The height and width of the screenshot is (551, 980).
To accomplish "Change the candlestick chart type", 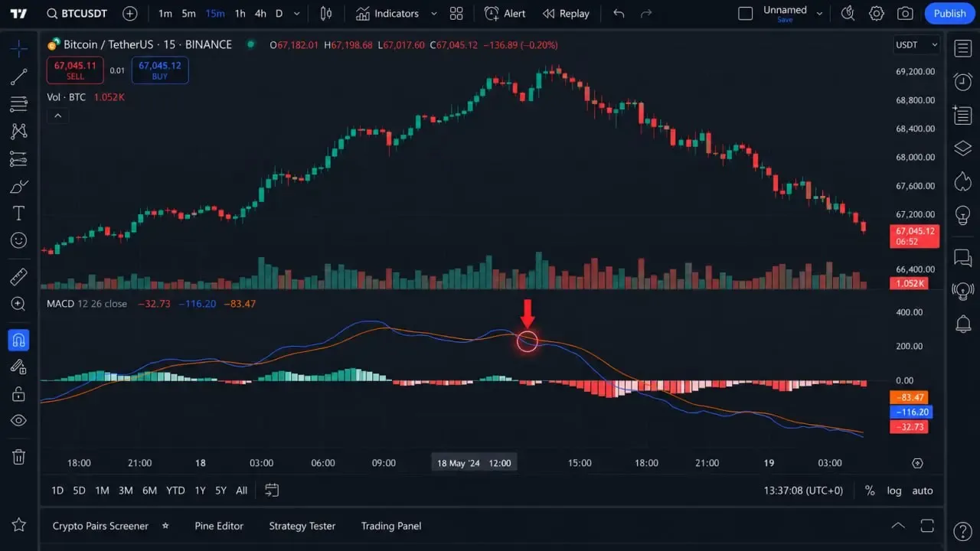I will coord(326,14).
